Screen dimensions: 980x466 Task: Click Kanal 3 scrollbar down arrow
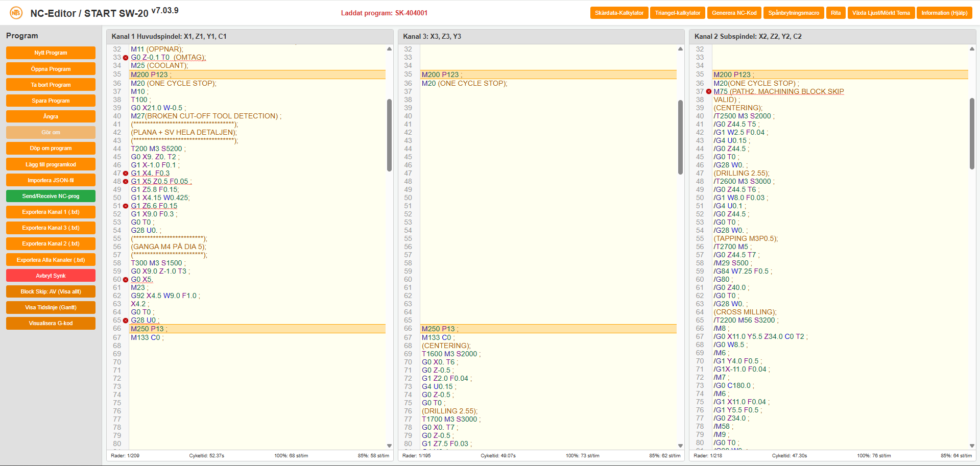click(680, 446)
